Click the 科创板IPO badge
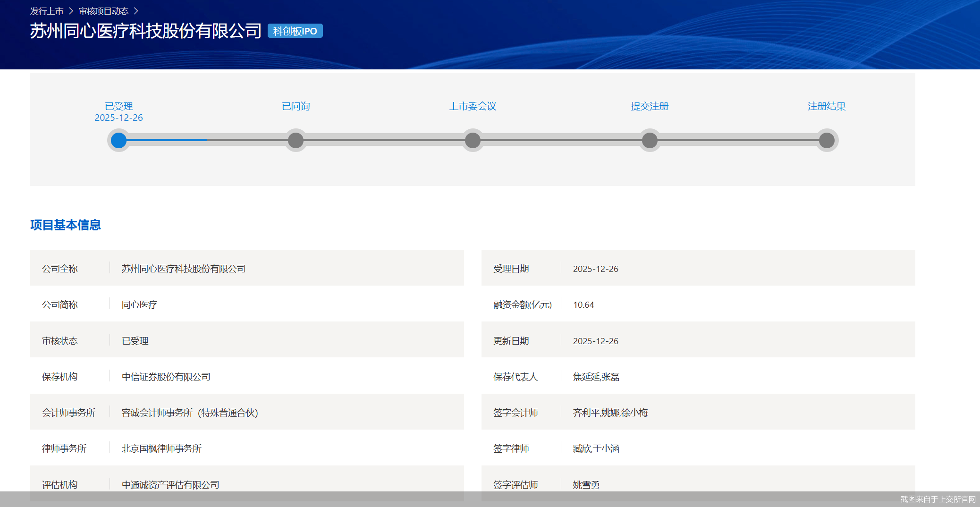This screenshot has width=980, height=507. 295,31
